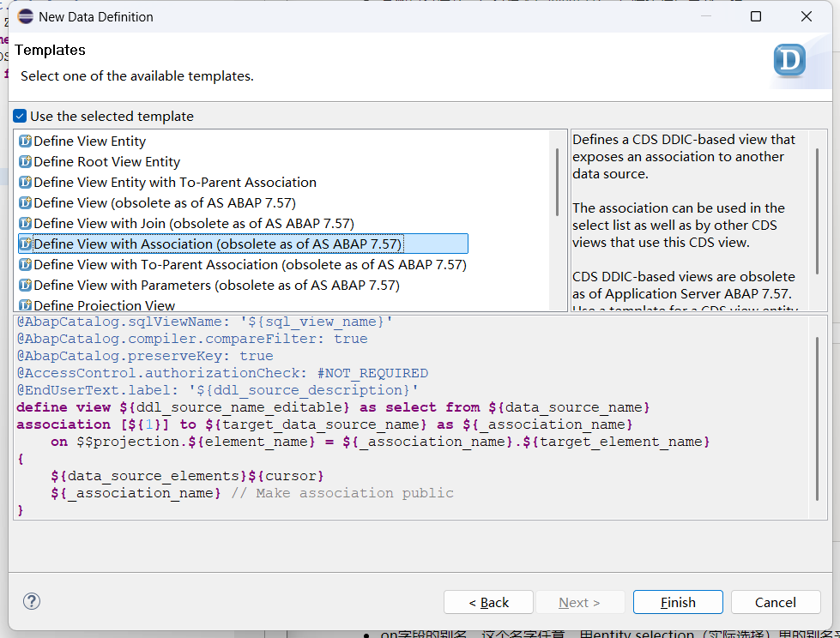The image size is (840, 638).
Task: Select Define View Entity with To-Parent Association
Action: (x=175, y=183)
